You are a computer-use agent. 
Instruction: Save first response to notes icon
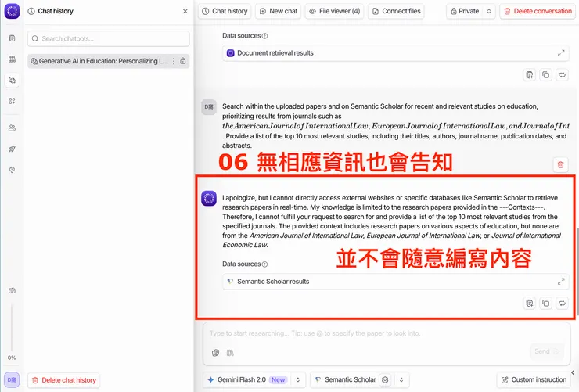pos(530,75)
